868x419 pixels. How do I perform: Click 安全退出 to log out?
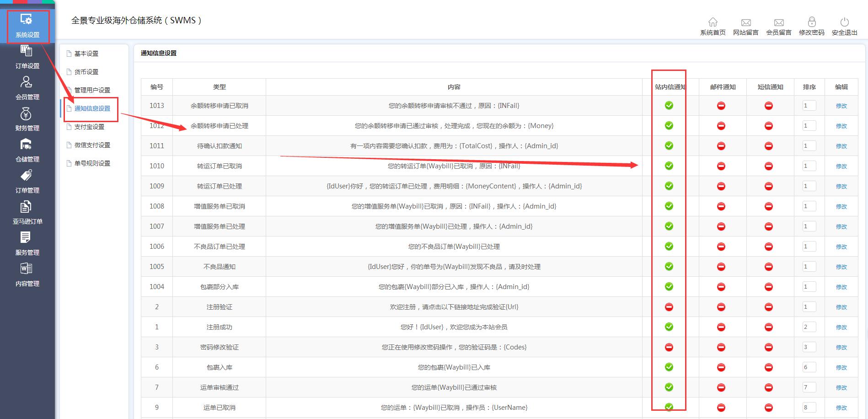pyautogui.click(x=844, y=26)
